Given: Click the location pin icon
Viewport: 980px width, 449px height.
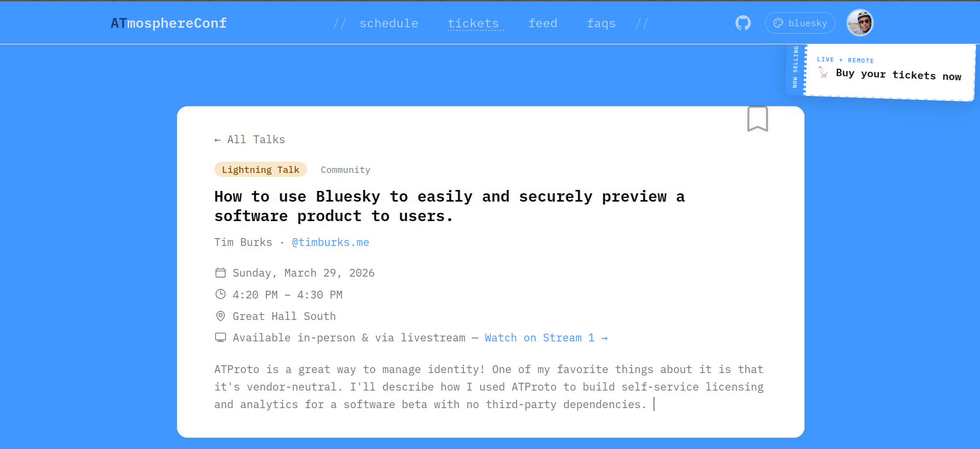Looking at the screenshot, I should click(x=220, y=316).
